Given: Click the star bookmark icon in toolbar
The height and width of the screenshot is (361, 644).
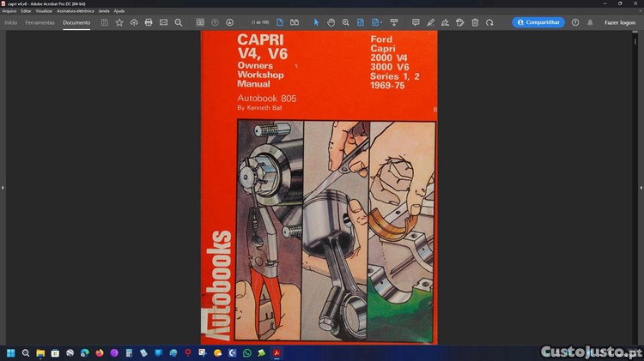Looking at the screenshot, I should (119, 22).
